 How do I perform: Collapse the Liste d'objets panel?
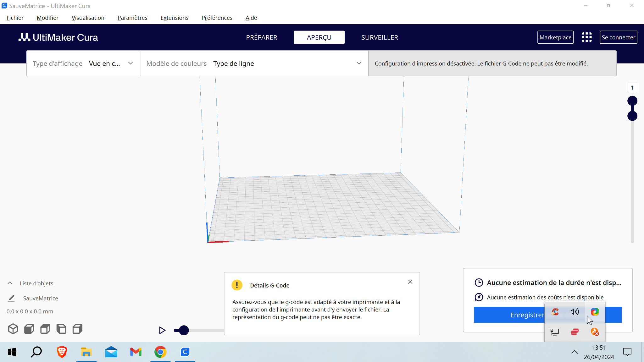pos(10,283)
